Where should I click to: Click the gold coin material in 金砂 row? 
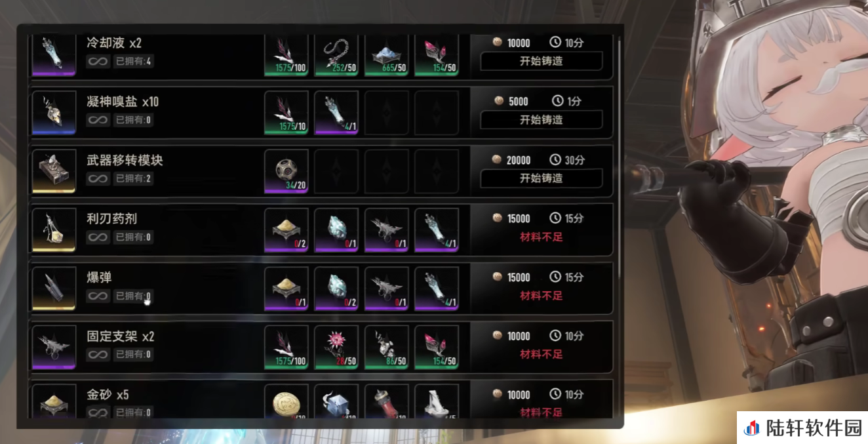tap(286, 401)
